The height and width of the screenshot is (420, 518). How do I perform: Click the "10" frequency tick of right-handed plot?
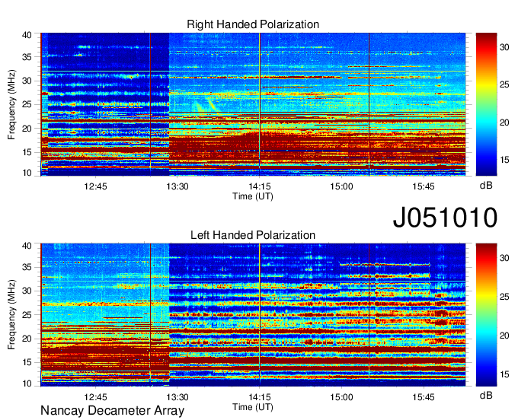(27, 173)
